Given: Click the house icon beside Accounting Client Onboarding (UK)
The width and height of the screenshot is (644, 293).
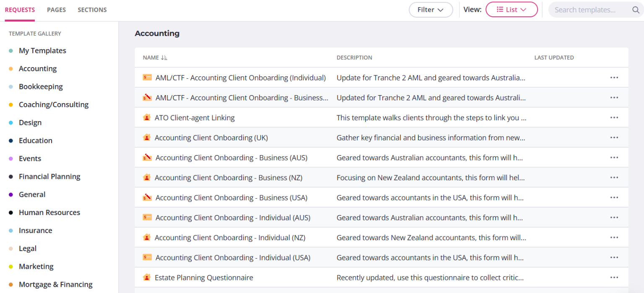Looking at the screenshot, I should [x=146, y=137].
